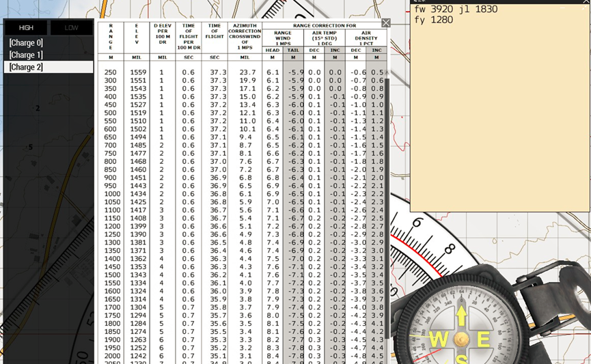Click elevation value 1559

click(x=138, y=72)
